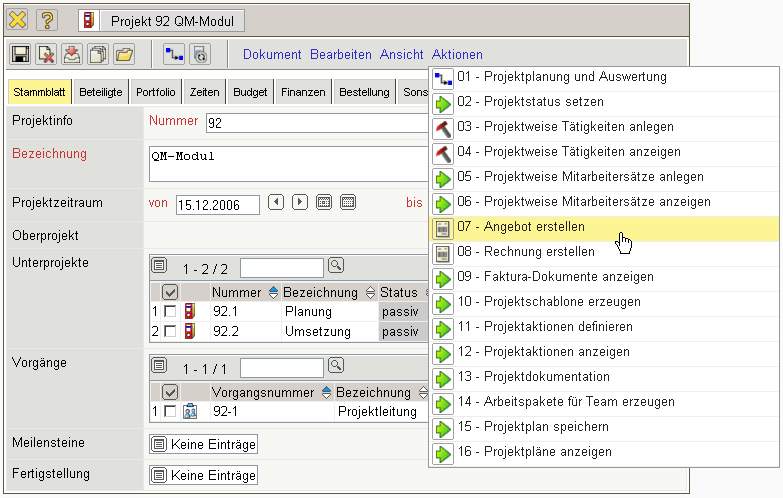Check the checkbox for subproject 92.2 Umsetzung
783x498 pixels.
click(x=169, y=331)
